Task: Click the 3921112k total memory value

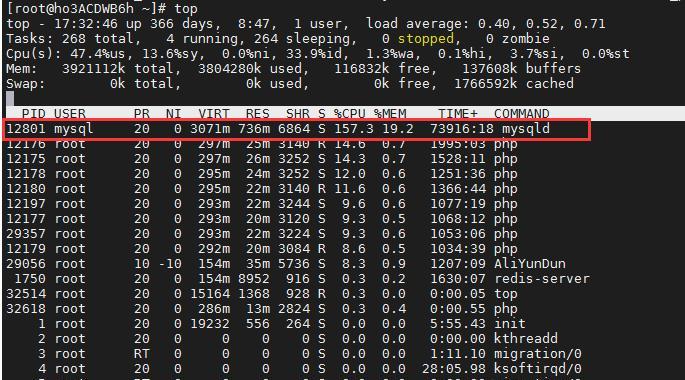Action: point(93,69)
